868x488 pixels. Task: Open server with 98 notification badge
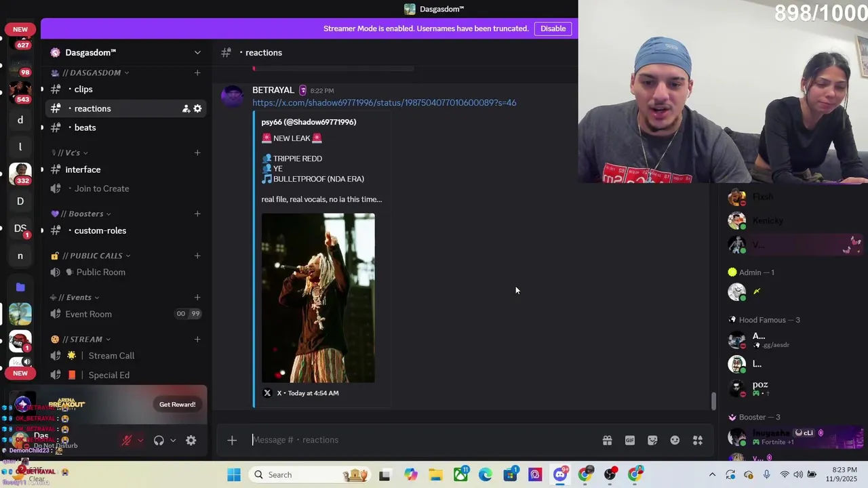pyautogui.click(x=20, y=66)
